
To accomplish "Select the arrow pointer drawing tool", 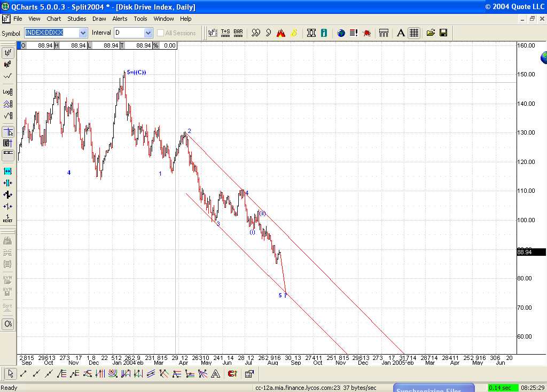I will 10,373.
